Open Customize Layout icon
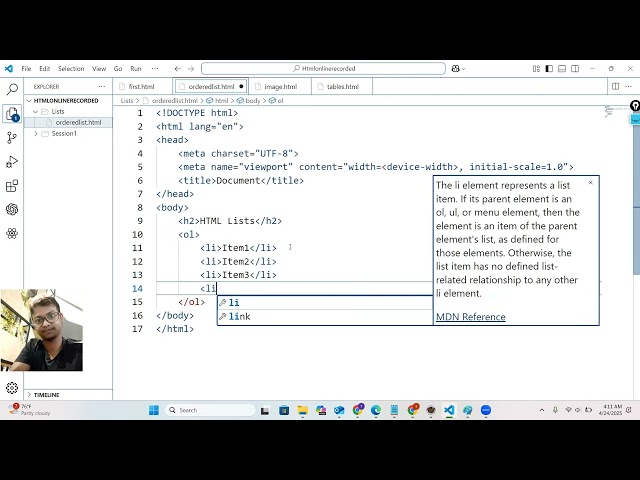640x480 pixels. [536, 69]
